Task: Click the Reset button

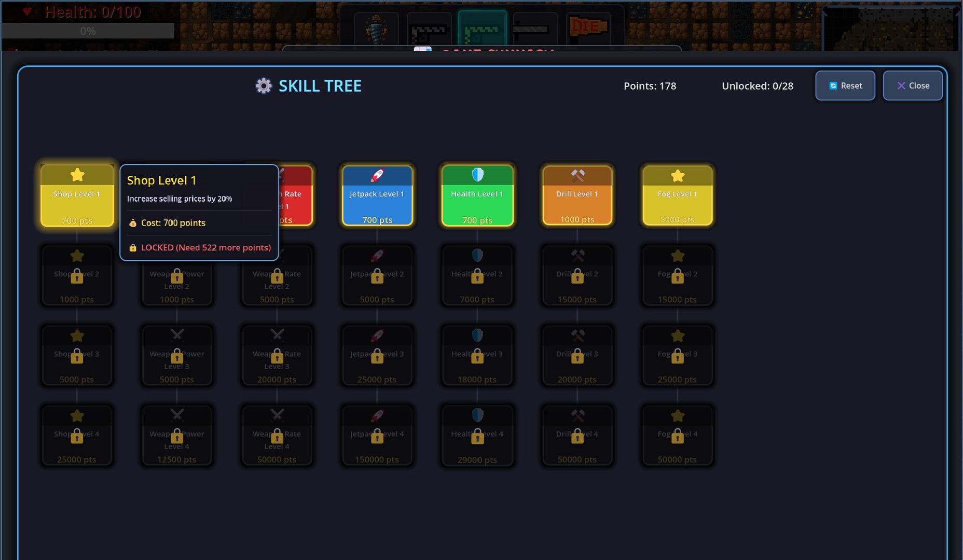Action: [845, 86]
